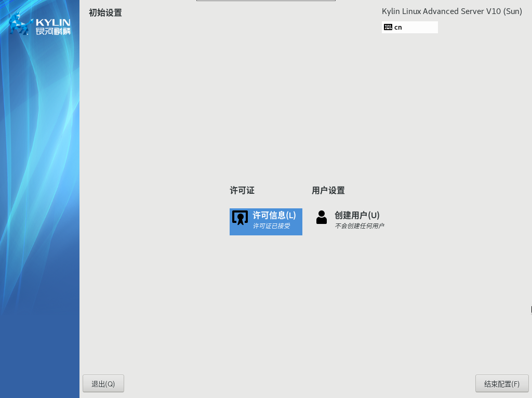Image resolution: width=532 pixels, height=398 pixels.
Task: Click the user silhouette icon
Action: click(322, 217)
